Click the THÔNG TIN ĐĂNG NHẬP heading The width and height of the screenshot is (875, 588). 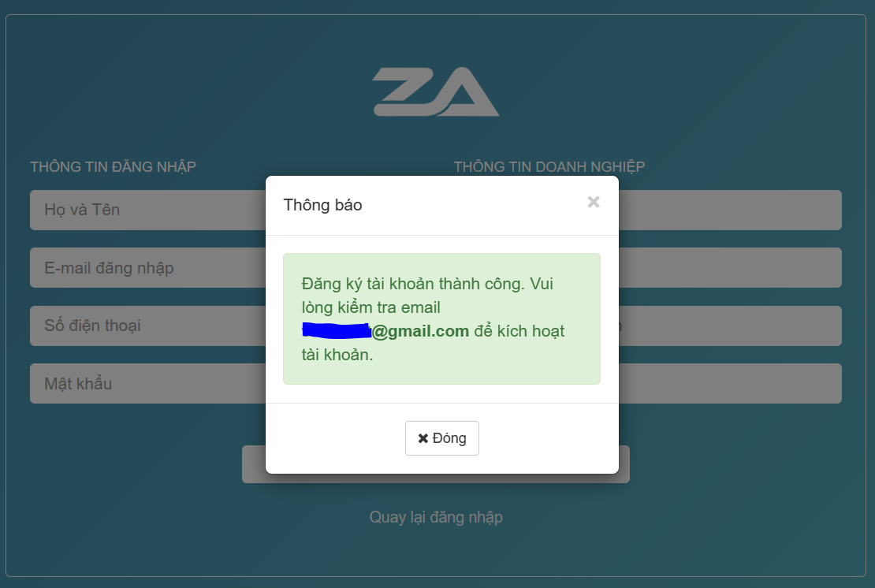(113, 166)
